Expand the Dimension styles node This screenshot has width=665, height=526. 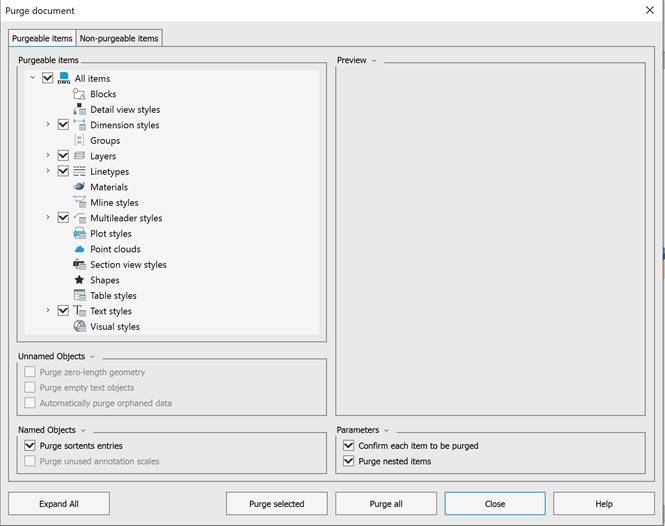pyautogui.click(x=48, y=124)
